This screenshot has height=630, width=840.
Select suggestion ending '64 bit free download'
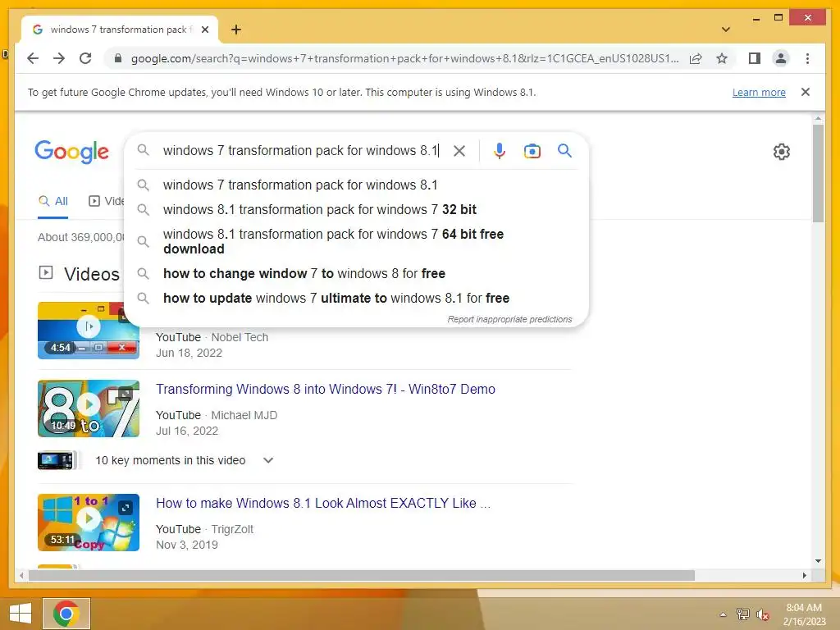[x=356, y=242]
